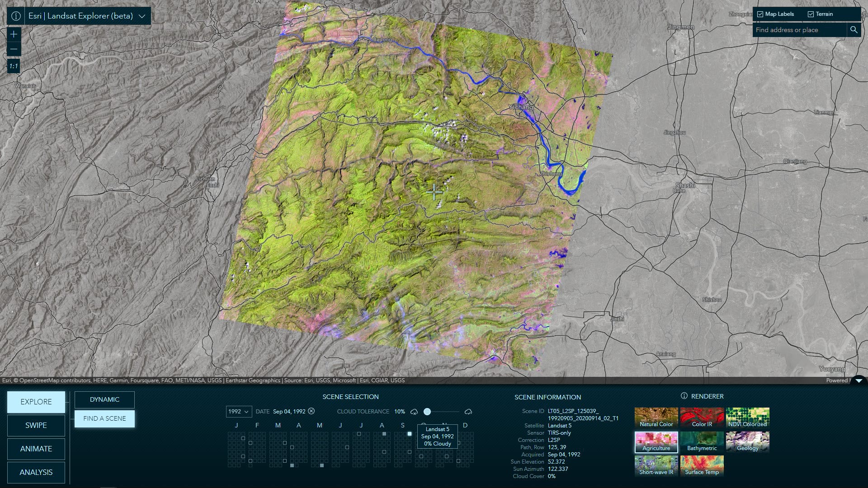
Task: Click the high cloud tolerance icon
Action: pyautogui.click(x=468, y=412)
